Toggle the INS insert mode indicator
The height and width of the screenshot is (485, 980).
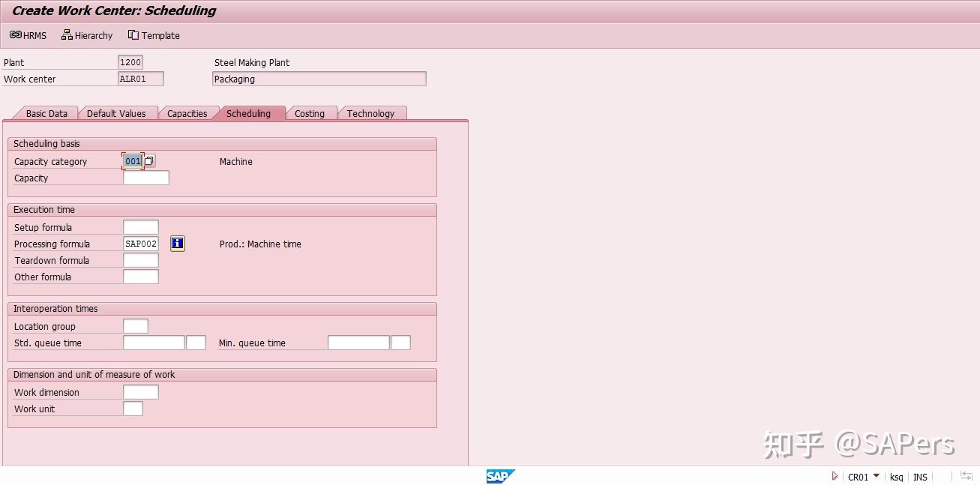coord(920,477)
